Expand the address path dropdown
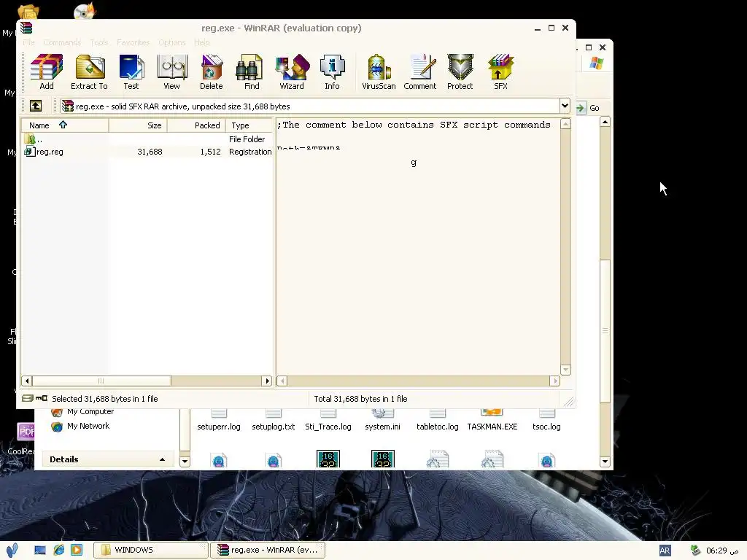This screenshot has height=560, width=747. point(565,106)
